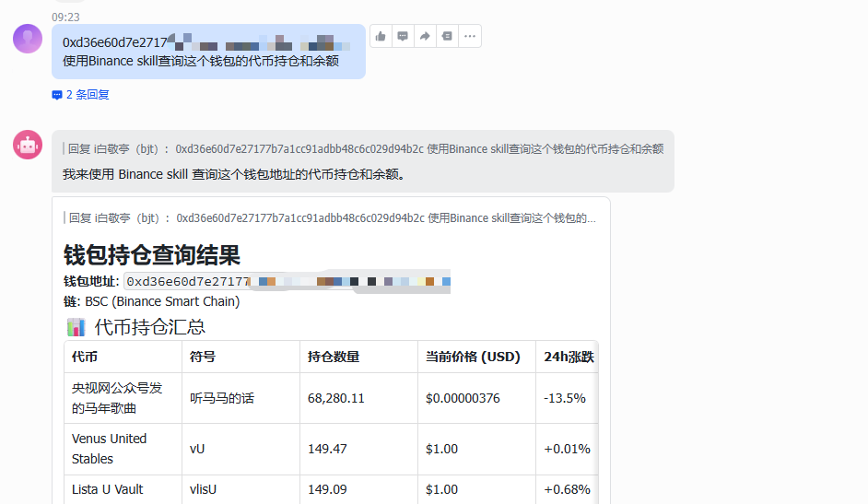Click the $0.00000376 price link
The image size is (868, 504).
(x=464, y=398)
